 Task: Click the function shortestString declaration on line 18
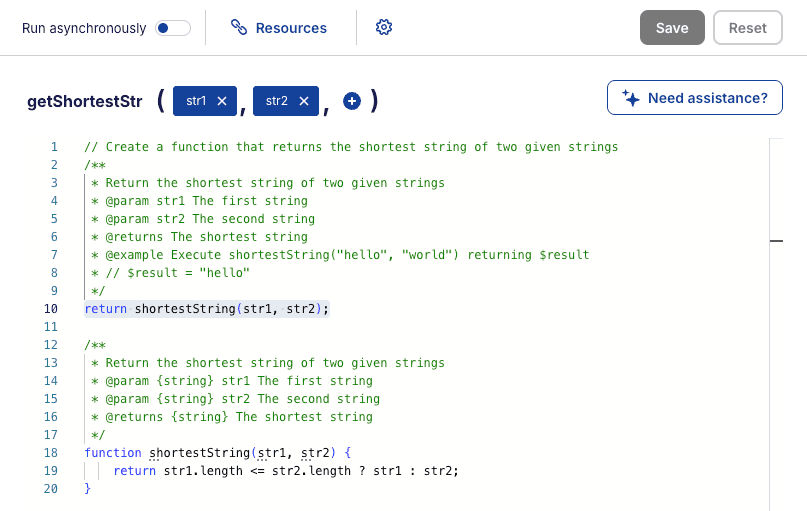[200, 453]
